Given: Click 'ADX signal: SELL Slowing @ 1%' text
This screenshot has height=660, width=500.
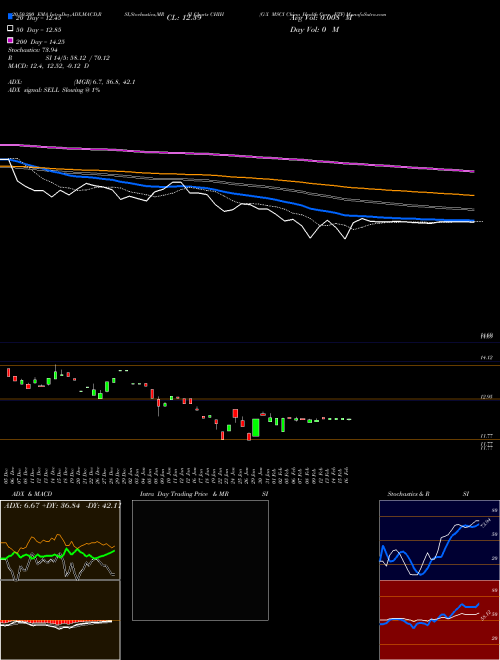Looking at the screenshot, I should pyautogui.click(x=54, y=90).
